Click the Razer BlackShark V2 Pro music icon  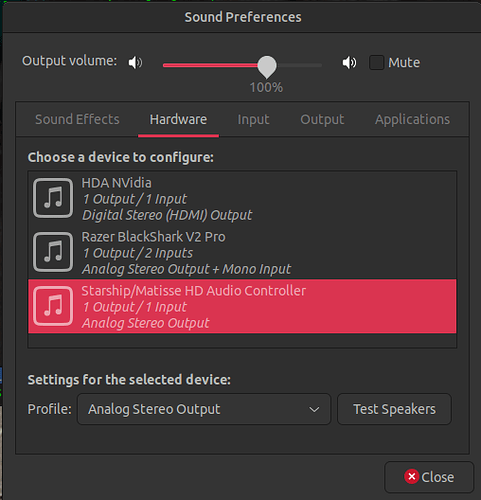pyautogui.click(x=53, y=252)
